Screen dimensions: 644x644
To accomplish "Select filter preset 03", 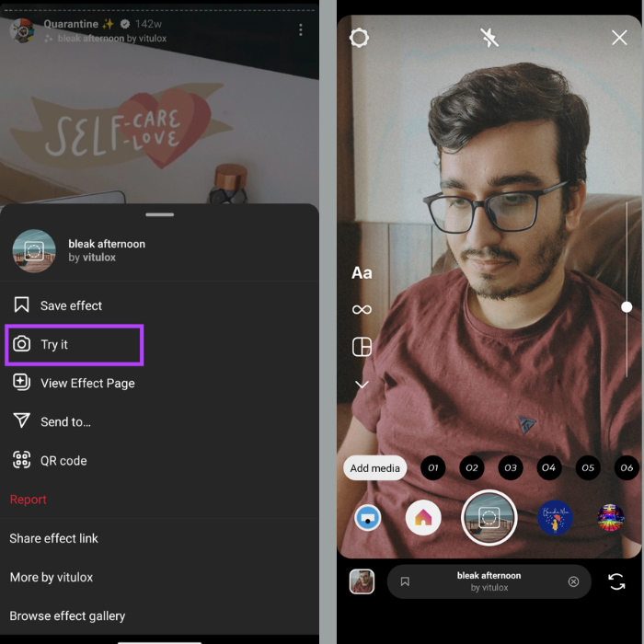I will click(x=510, y=467).
